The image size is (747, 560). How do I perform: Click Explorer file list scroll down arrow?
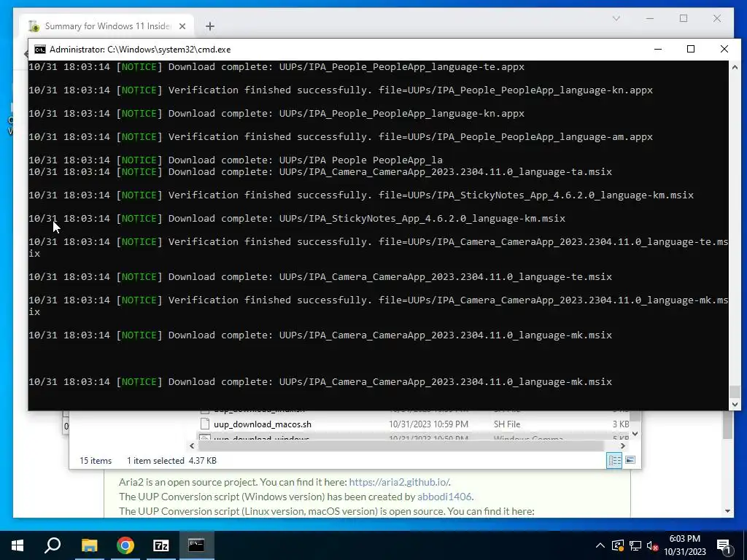(x=635, y=434)
